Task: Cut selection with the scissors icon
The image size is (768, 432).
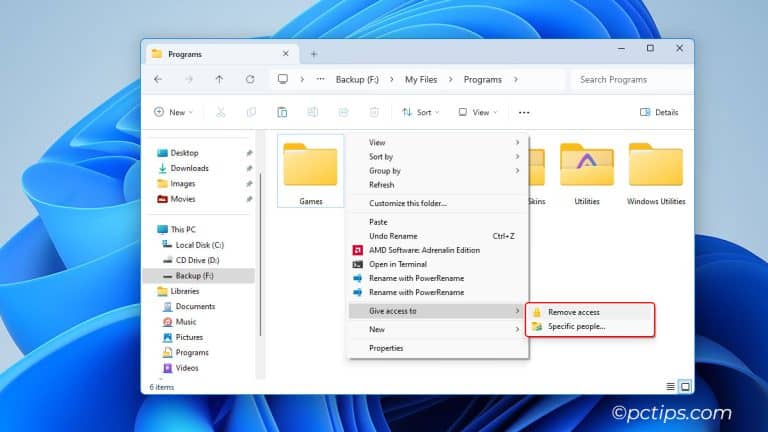Action: click(x=221, y=112)
